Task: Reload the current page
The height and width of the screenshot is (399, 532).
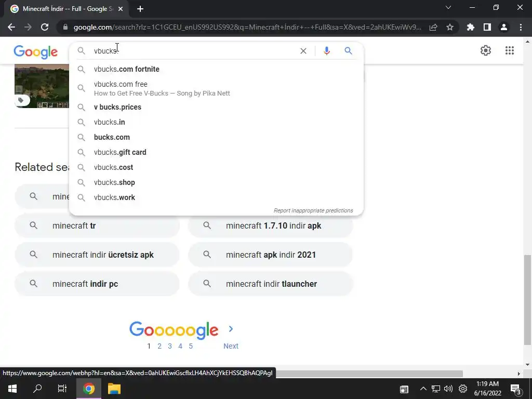Action: (x=45, y=27)
